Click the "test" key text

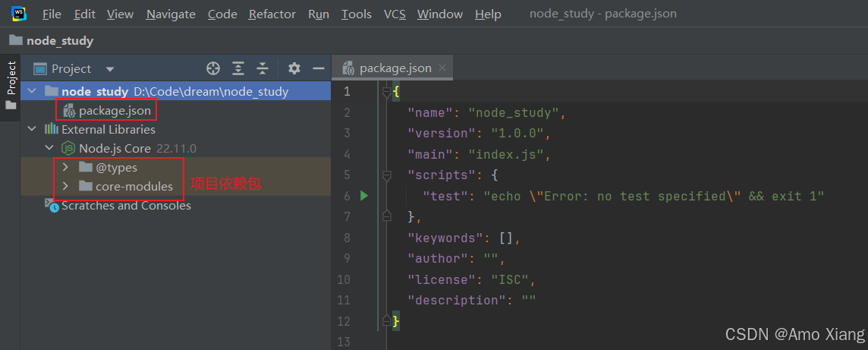click(x=445, y=196)
